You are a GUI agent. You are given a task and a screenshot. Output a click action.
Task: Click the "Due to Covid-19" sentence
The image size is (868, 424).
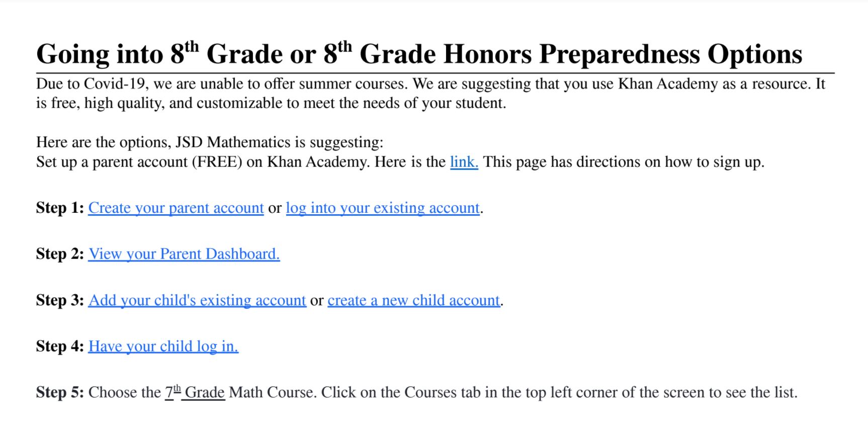pyautogui.click(x=221, y=83)
